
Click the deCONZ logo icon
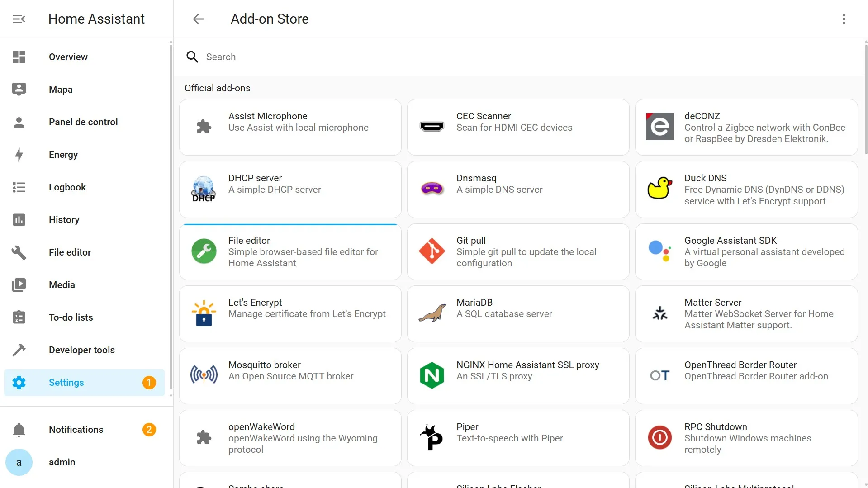click(x=660, y=127)
